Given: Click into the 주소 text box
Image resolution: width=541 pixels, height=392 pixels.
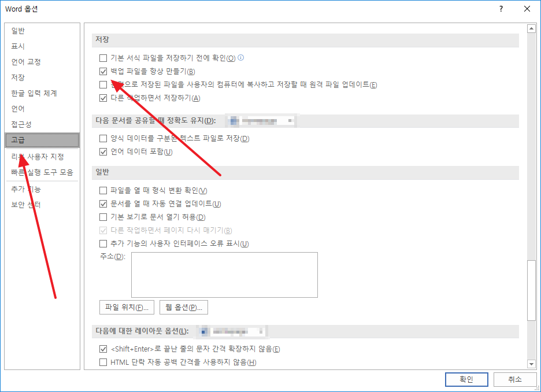Looking at the screenshot, I should (224, 275).
